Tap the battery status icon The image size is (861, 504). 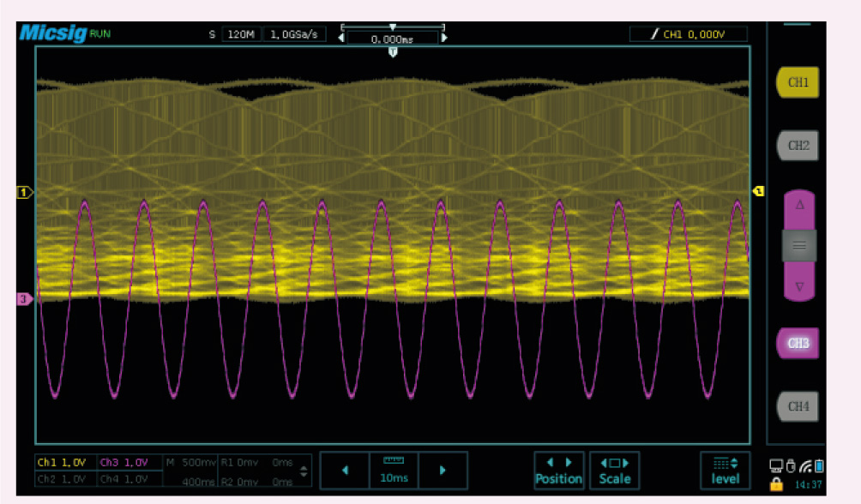pos(818,466)
